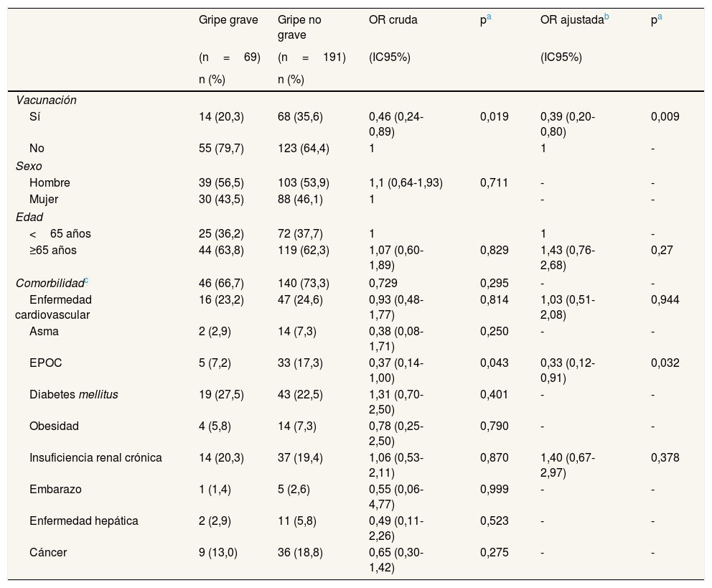The image size is (712, 588).
Task: Click the EPOC row label
Action: pos(46,363)
